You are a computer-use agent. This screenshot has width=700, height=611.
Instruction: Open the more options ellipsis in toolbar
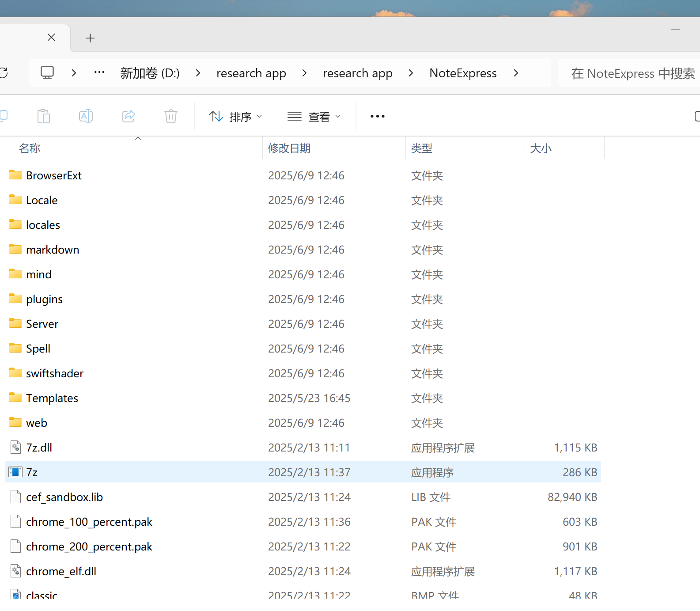378,116
